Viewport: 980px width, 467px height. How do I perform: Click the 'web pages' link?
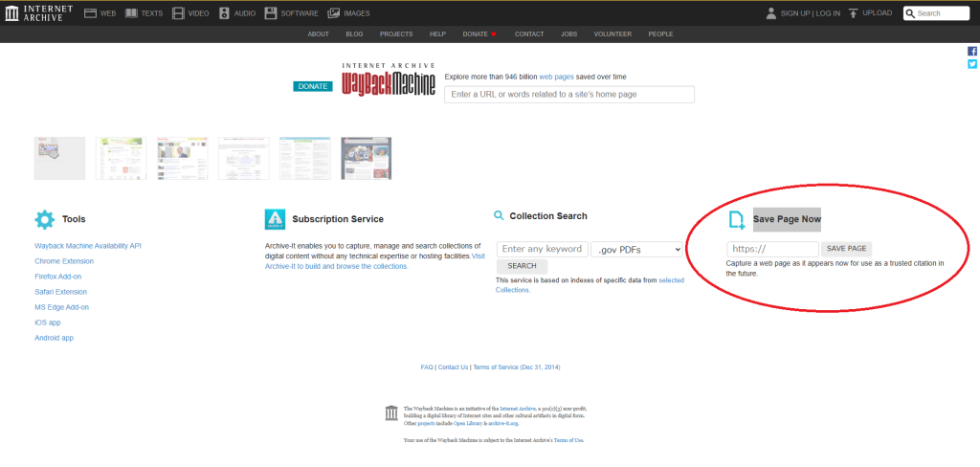tap(556, 77)
